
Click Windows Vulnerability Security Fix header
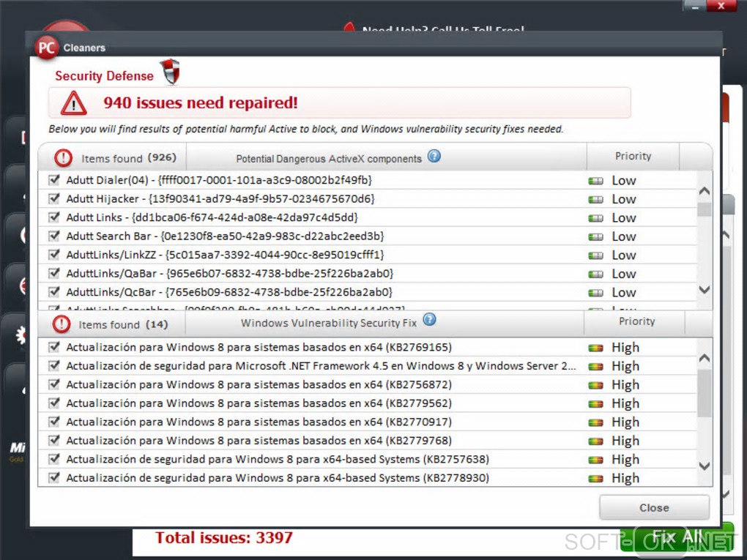(329, 323)
